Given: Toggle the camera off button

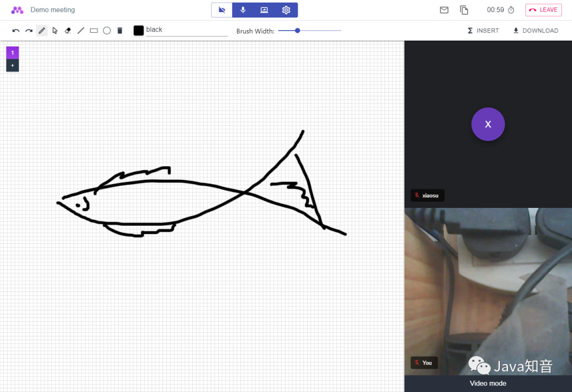Looking at the screenshot, I should [222, 10].
